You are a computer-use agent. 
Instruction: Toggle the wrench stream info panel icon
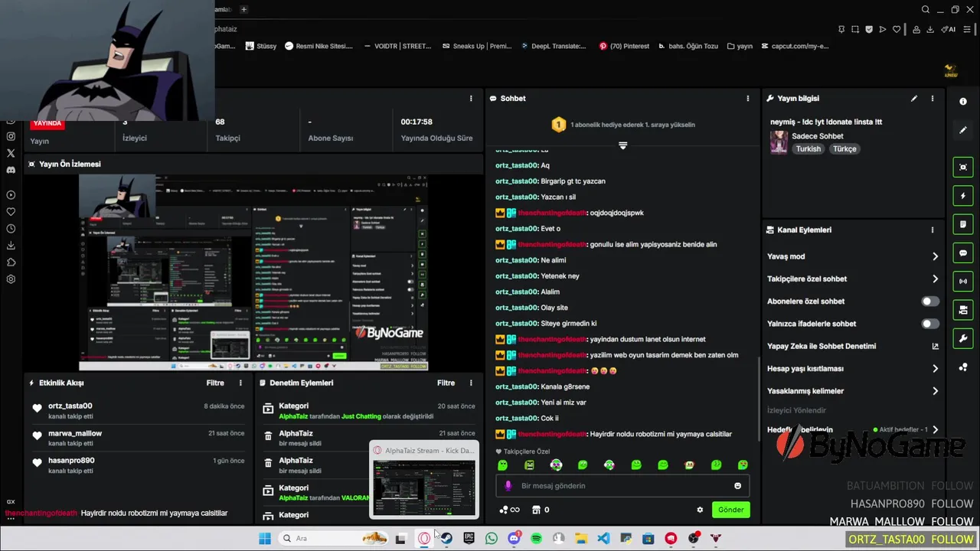(963, 338)
